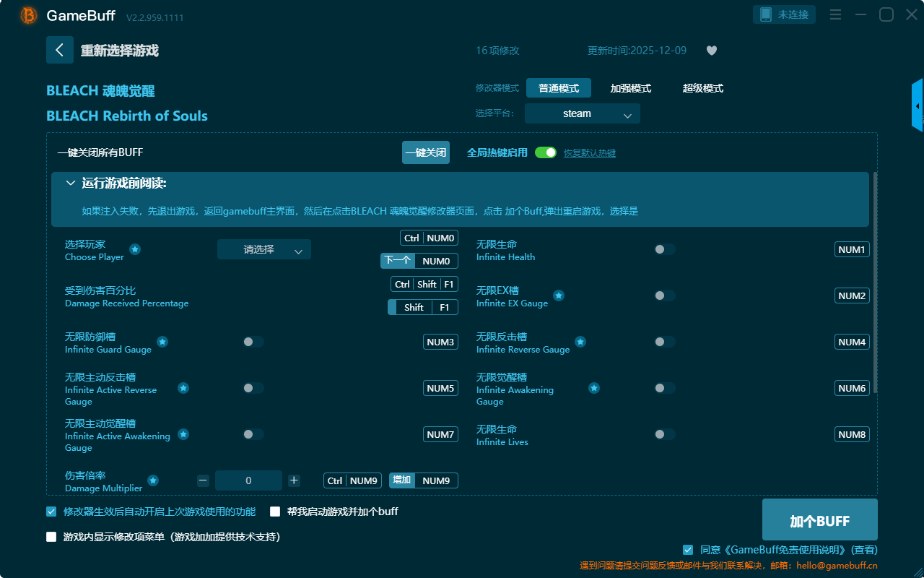The image size is (924, 578).
Task: Click the 加个BUFF button
Action: click(819, 520)
